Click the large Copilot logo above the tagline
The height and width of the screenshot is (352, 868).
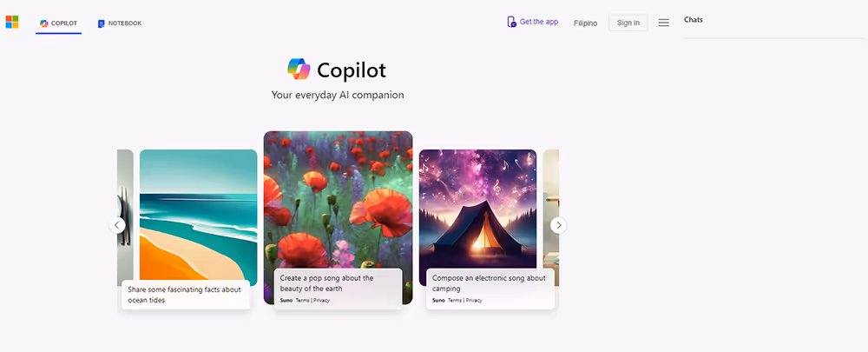point(299,70)
